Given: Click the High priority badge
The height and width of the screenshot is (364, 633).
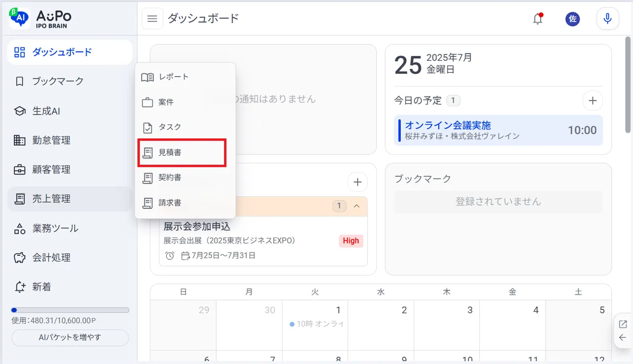Looking at the screenshot, I should (x=351, y=241).
